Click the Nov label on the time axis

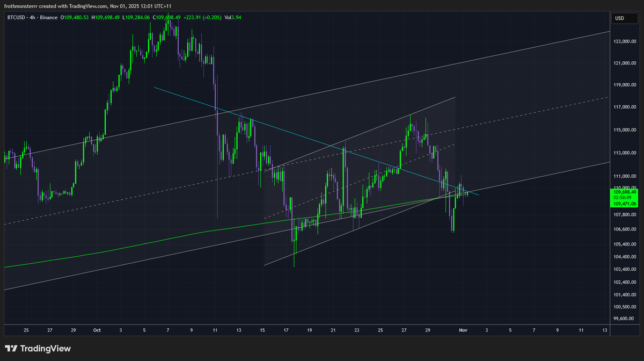coord(462,330)
